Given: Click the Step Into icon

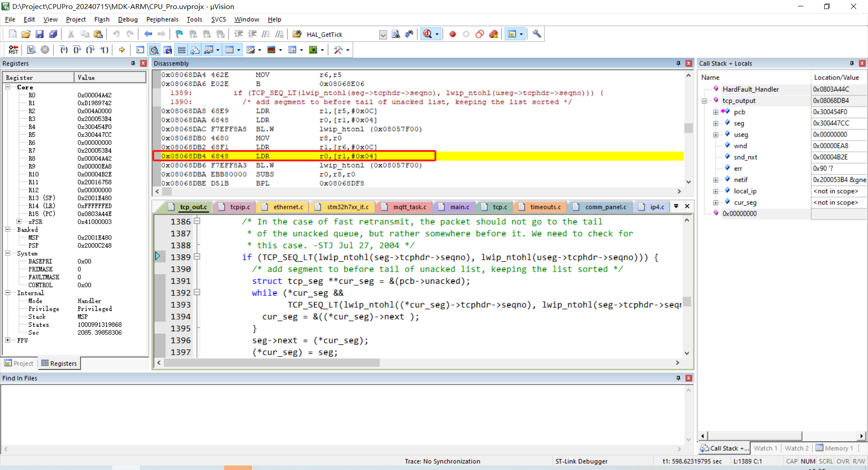Looking at the screenshot, I should (64, 50).
